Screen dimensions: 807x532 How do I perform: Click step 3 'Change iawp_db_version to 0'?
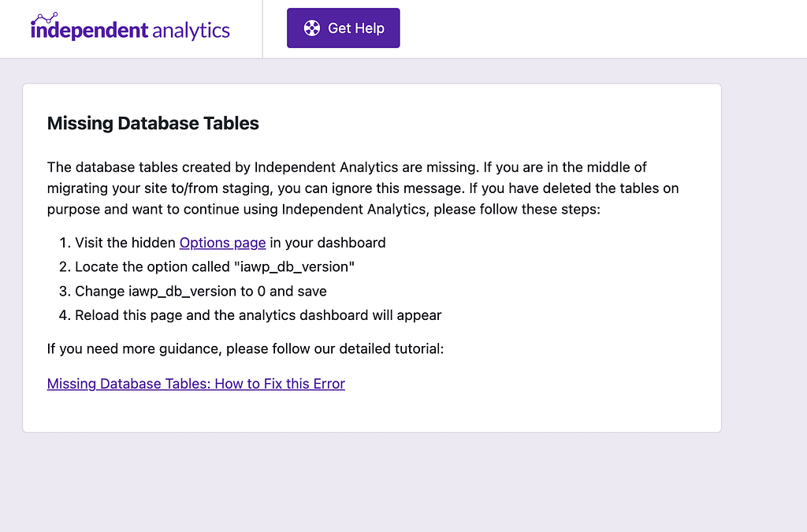[x=200, y=291]
